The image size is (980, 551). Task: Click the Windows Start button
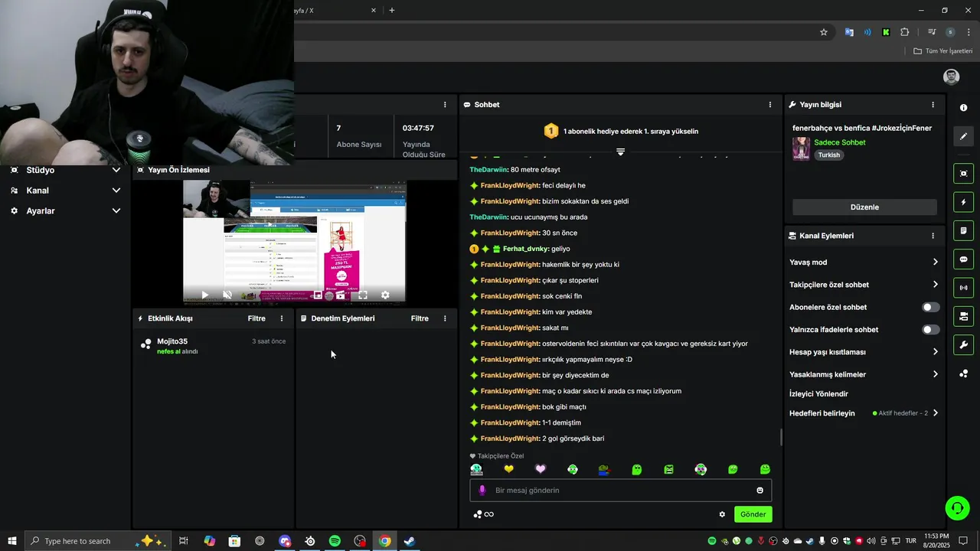(11, 541)
